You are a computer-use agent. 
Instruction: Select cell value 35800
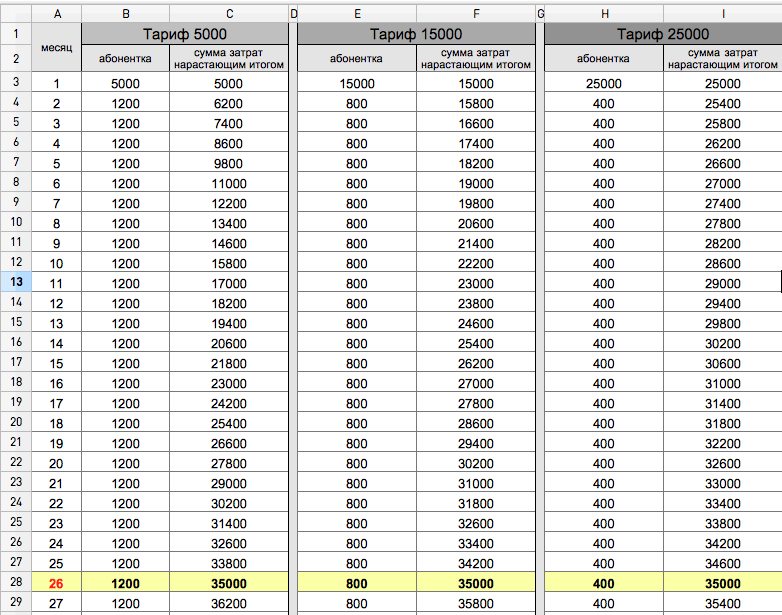(x=476, y=603)
